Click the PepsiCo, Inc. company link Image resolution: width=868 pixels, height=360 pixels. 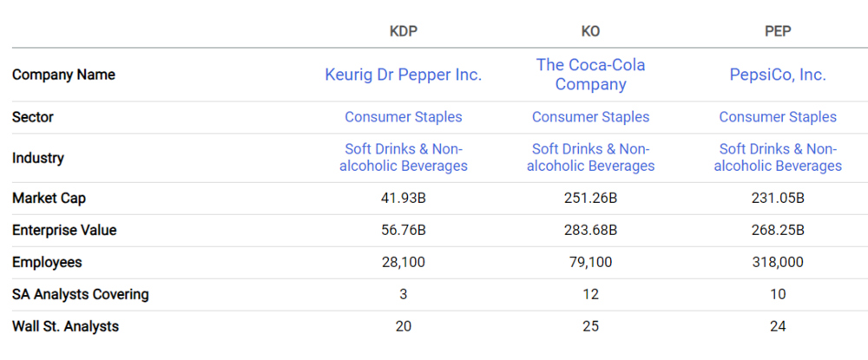click(x=778, y=75)
